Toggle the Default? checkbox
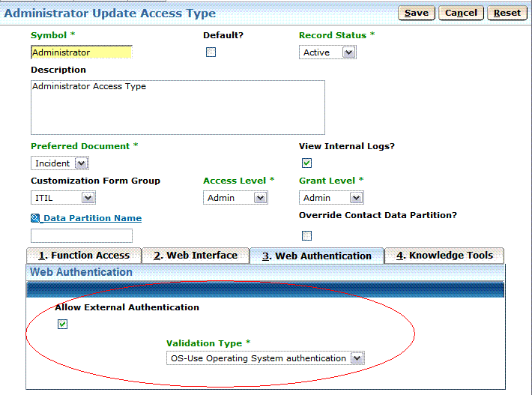The image size is (532, 395). pos(211,52)
